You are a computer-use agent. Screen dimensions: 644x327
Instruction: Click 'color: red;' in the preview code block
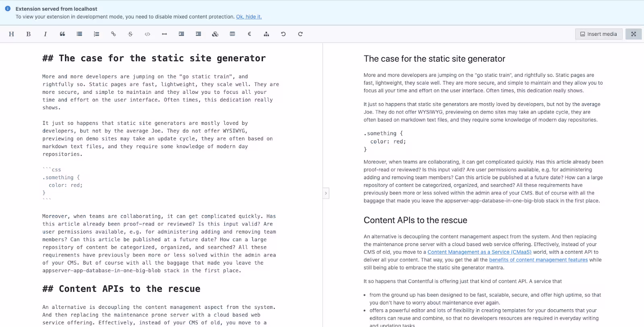[x=388, y=141]
